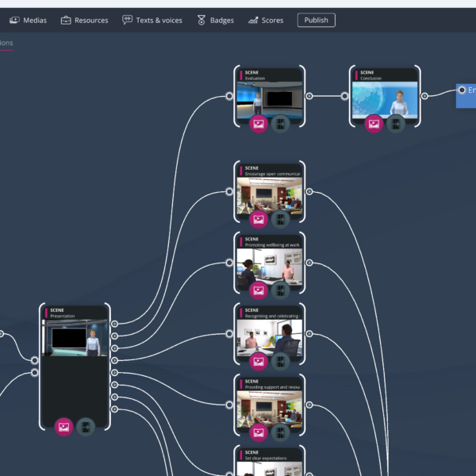
Task: Click gray film icon on Providing support scene
Action: 280,432
